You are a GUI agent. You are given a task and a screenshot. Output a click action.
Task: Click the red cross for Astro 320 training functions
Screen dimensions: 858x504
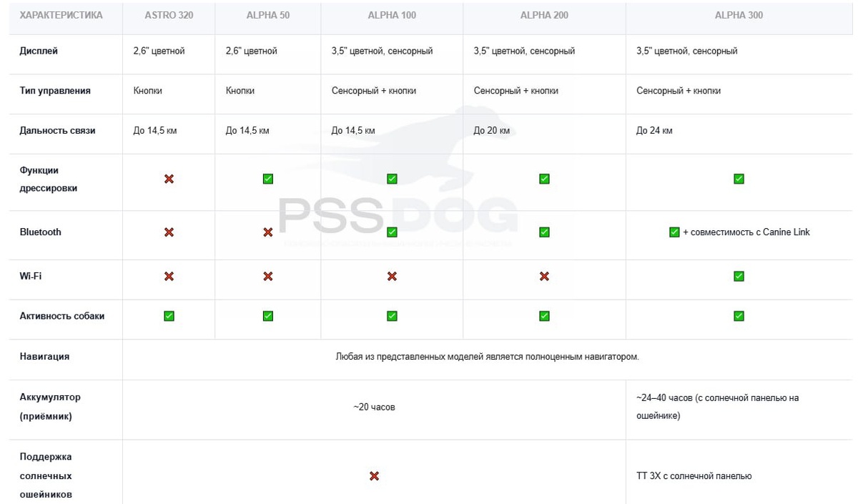169,179
